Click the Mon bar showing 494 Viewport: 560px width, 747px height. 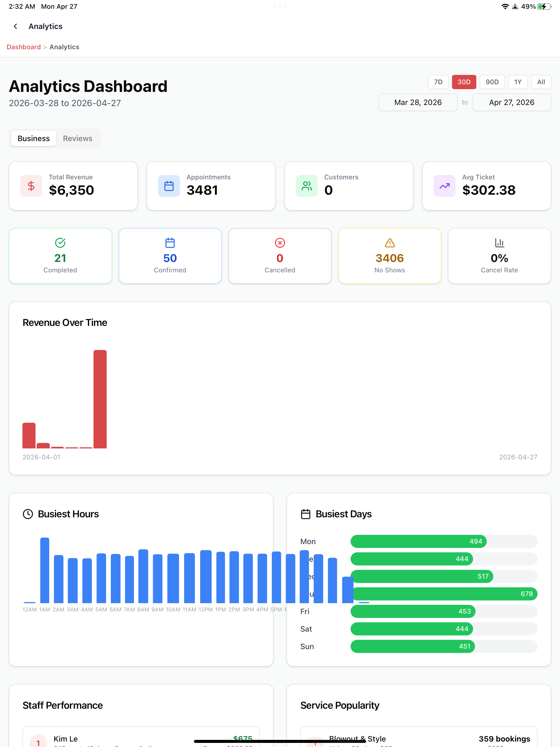pyautogui.click(x=418, y=541)
